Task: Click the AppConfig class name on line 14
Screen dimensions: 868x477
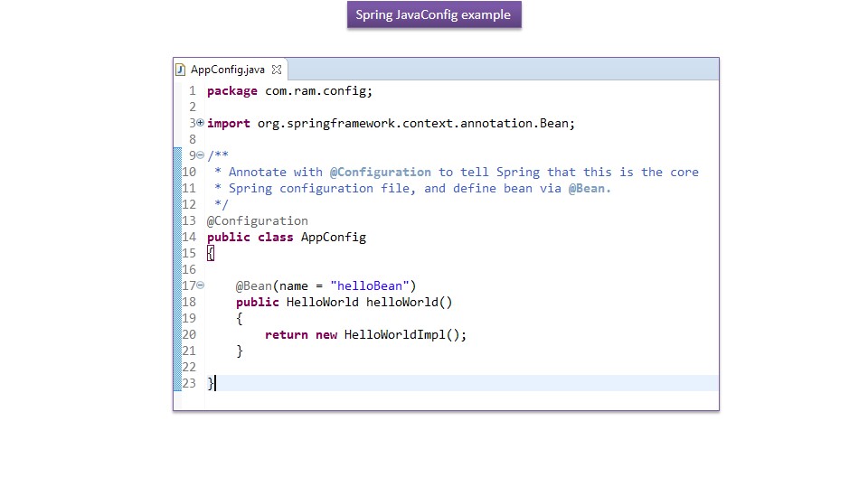Action: click(334, 238)
